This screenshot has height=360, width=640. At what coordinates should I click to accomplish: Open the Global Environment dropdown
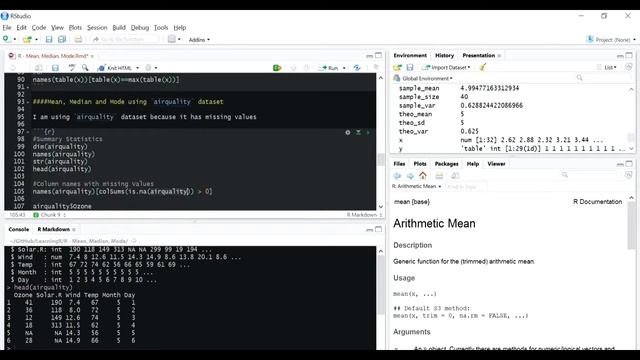tap(423, 78)
